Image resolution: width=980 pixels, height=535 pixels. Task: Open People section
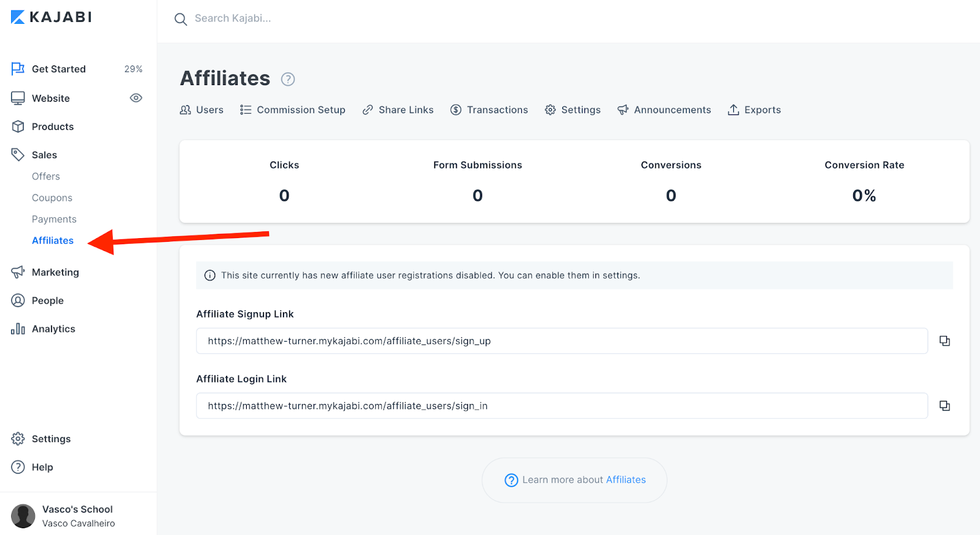pyautogui.click(x=48, y=301)
